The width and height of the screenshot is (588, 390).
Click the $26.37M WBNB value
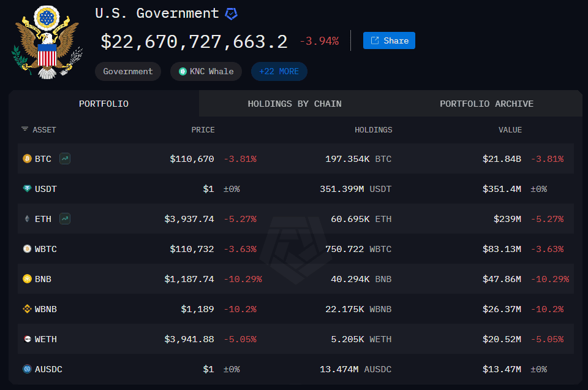click(502, 309)
